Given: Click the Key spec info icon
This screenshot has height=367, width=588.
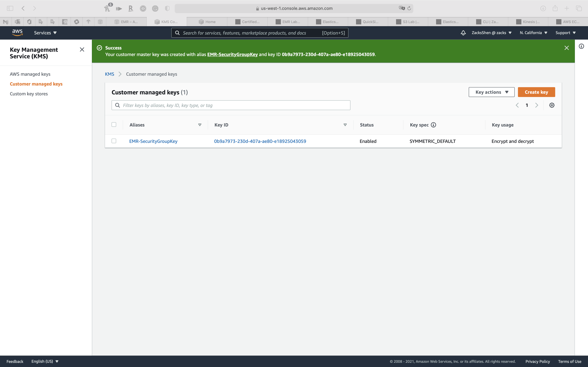Looking at the screenshot, I should point(433,125).
